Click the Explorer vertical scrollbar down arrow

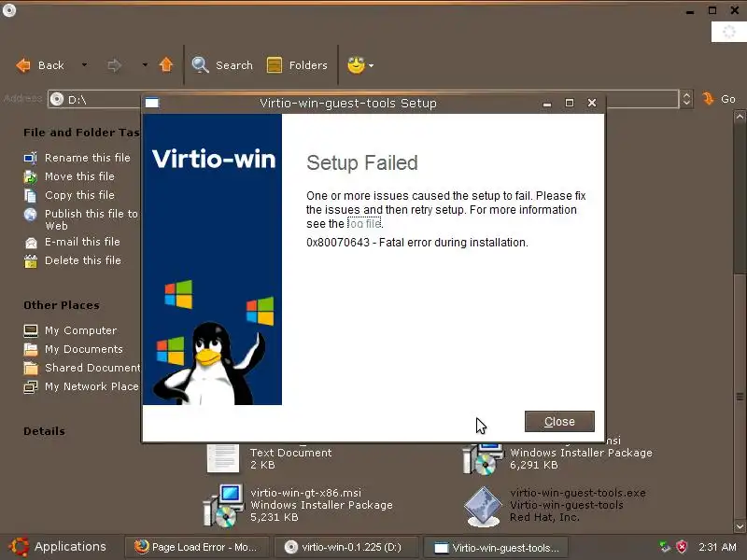[x=740, y=526]
